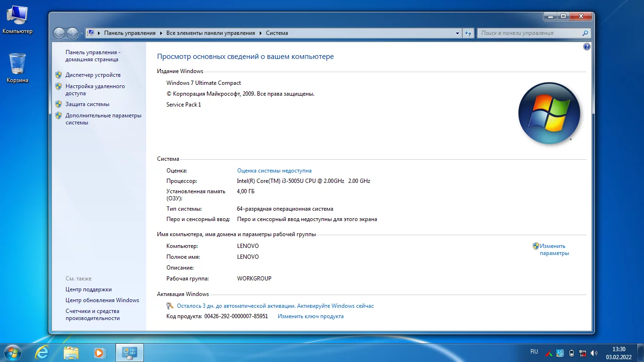Minimize the System window

point(550,16)
